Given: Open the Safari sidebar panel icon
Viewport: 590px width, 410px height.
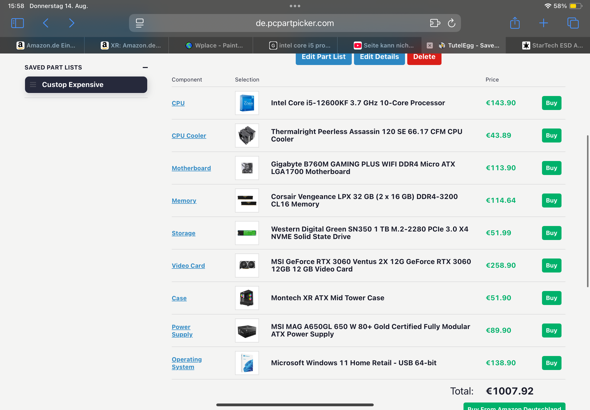Looking at the screenshot, I should point(18,23).
